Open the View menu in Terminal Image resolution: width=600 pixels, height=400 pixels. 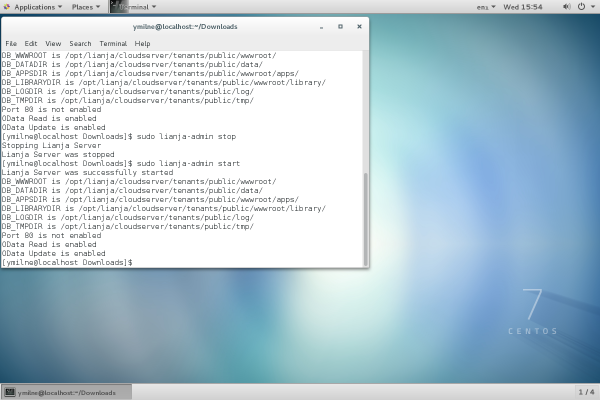53,43
